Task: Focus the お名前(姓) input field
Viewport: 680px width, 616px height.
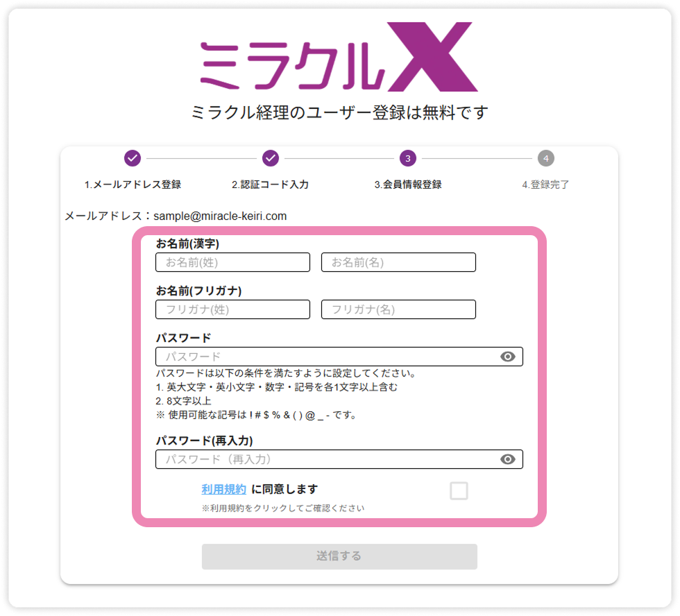Action: coord(232,262)
